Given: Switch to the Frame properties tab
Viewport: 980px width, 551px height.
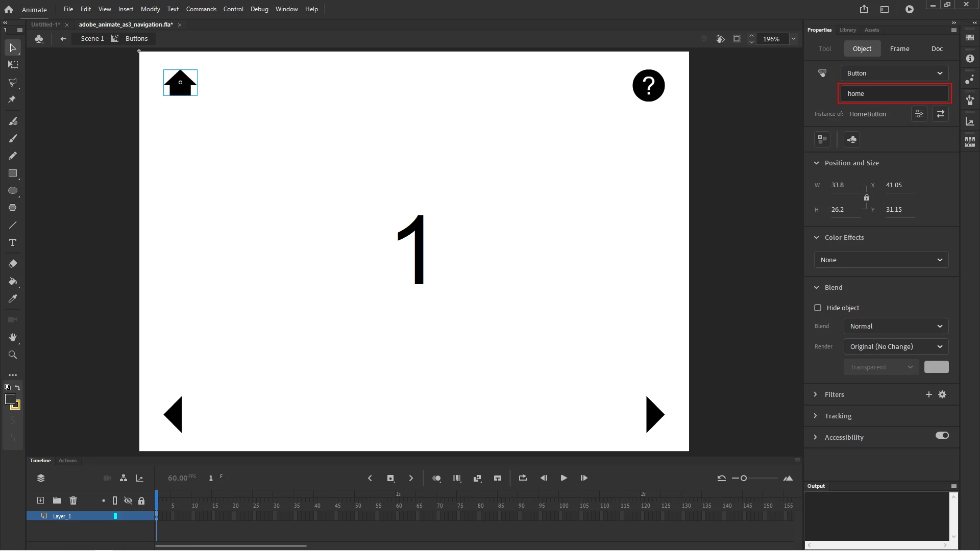Looking at the screenshot, I should (899, 48).
